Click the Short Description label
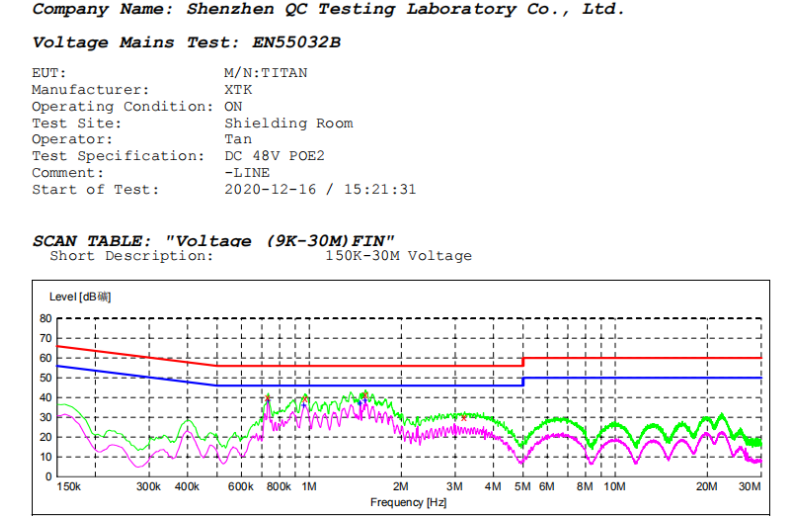The image size is (799, 518). (x=131, y=256)
